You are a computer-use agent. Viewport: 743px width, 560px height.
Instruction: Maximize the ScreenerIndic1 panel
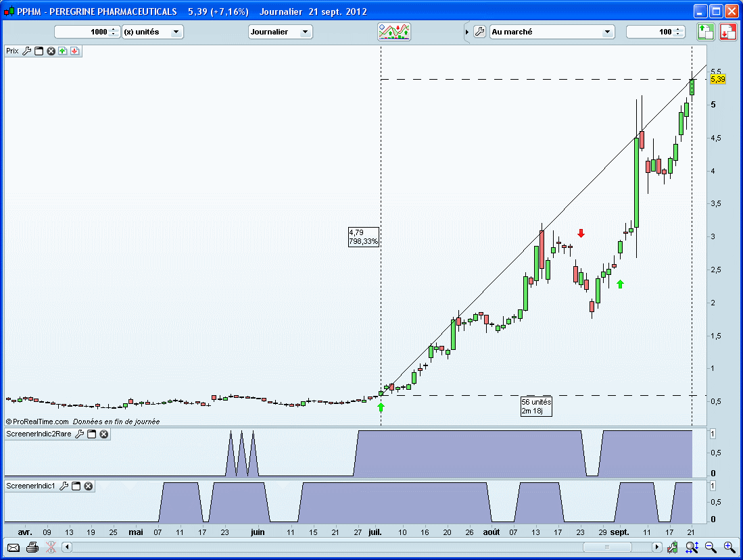(x=76, y=486)
